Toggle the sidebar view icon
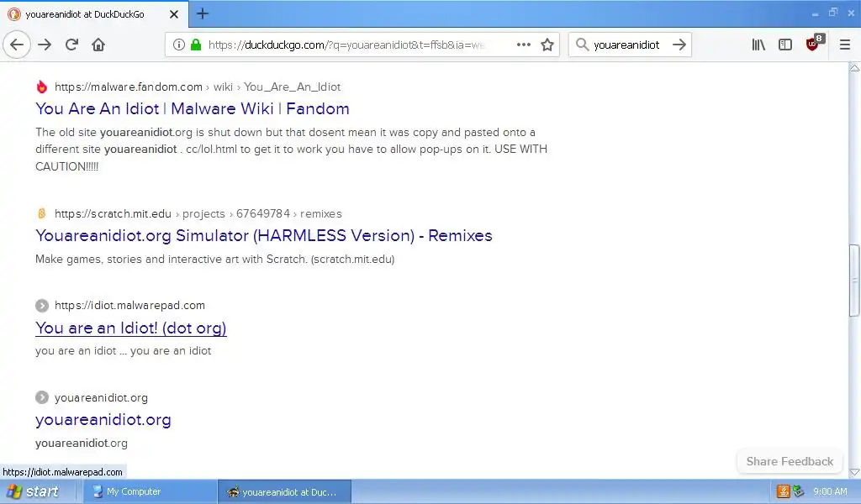 click(785, 45)
